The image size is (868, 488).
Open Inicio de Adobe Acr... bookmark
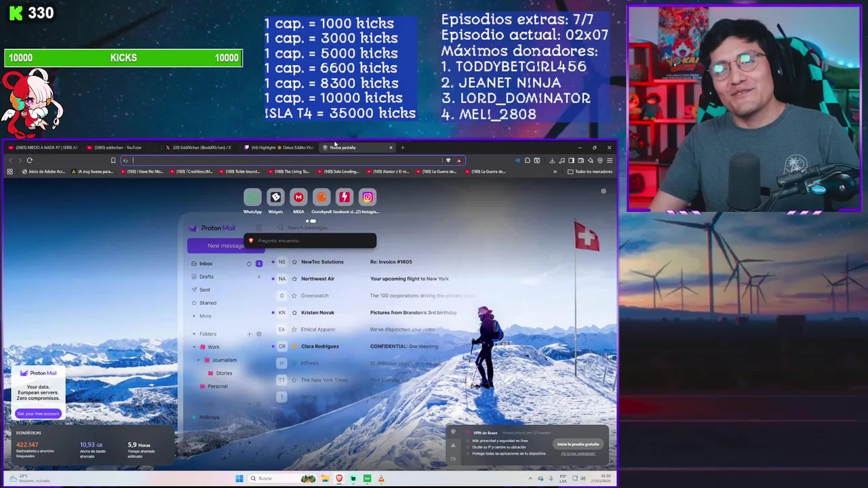43,171
